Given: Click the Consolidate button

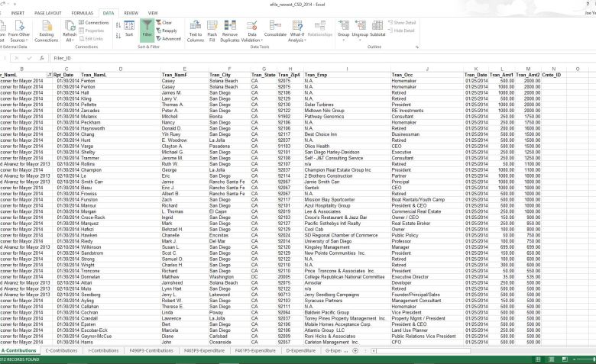Looking at the screenshot, I should pyautogui.click(x=275, y=29).
